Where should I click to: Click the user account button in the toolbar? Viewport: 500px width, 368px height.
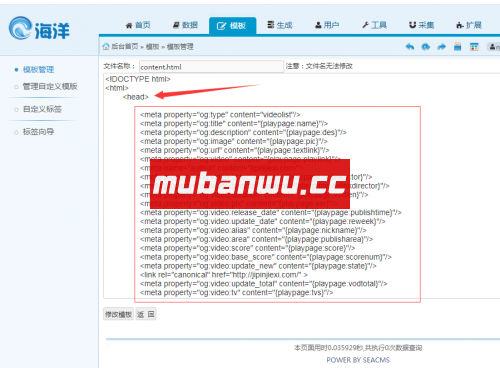click(x=493, y=47)
